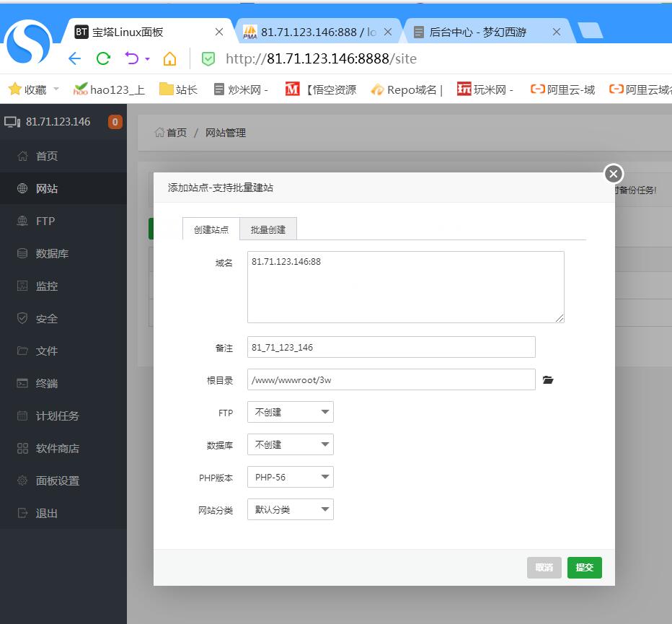Open 软件商店 in the sidebar

[x=58, y=448]
